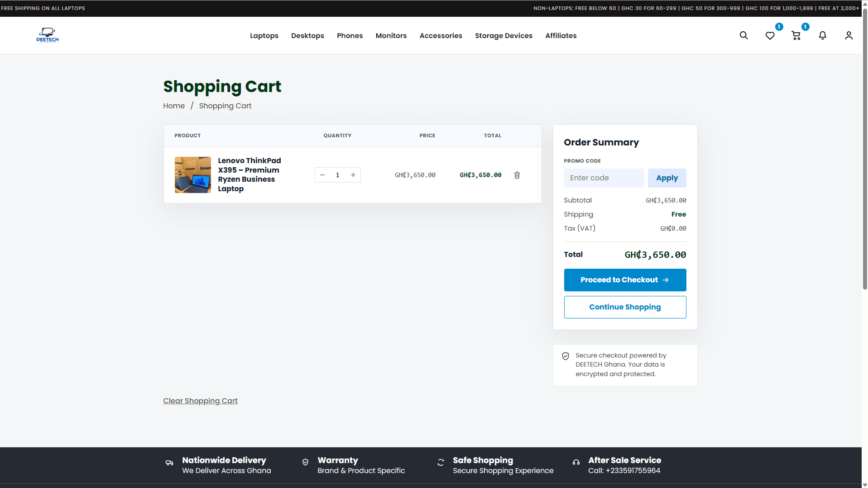Open notifications bell icon
The image size is (868, 488).
(822, 35)
